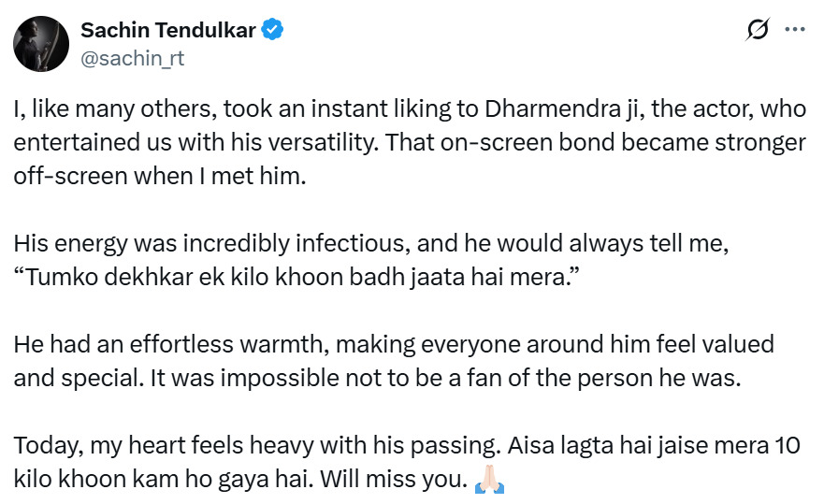The image size is (824, 504).
Task: Open Sachin Tendulkar's profile picture
Action: pos(40,42)
